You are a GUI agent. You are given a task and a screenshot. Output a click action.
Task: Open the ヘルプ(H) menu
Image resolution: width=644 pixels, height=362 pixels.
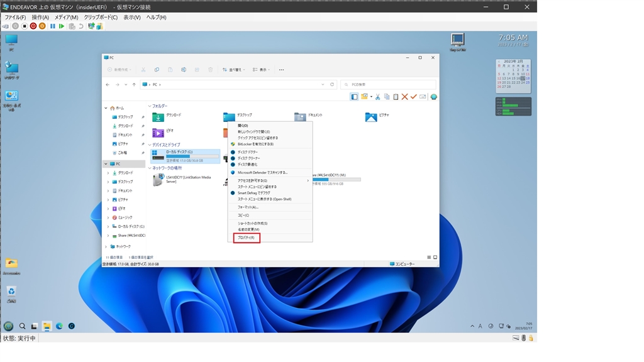157,17
